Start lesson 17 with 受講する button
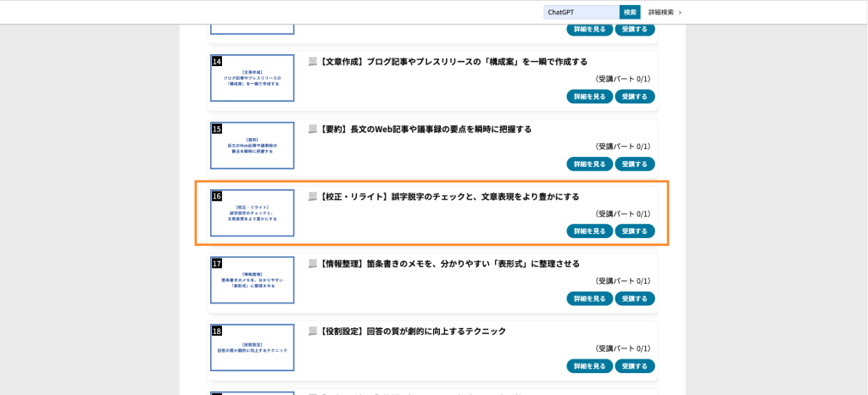The width and height of the screenshot is (868, 395). pos(634,298)
